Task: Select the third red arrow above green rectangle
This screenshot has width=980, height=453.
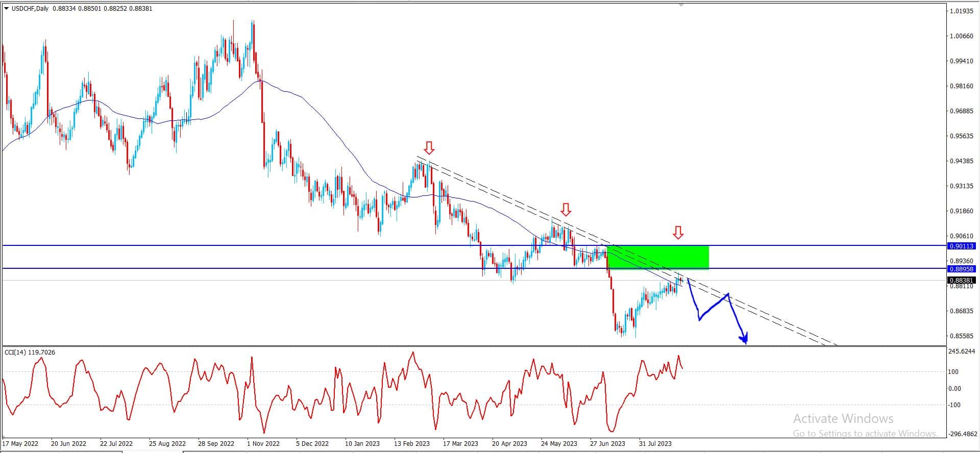Action: (678, 233)
